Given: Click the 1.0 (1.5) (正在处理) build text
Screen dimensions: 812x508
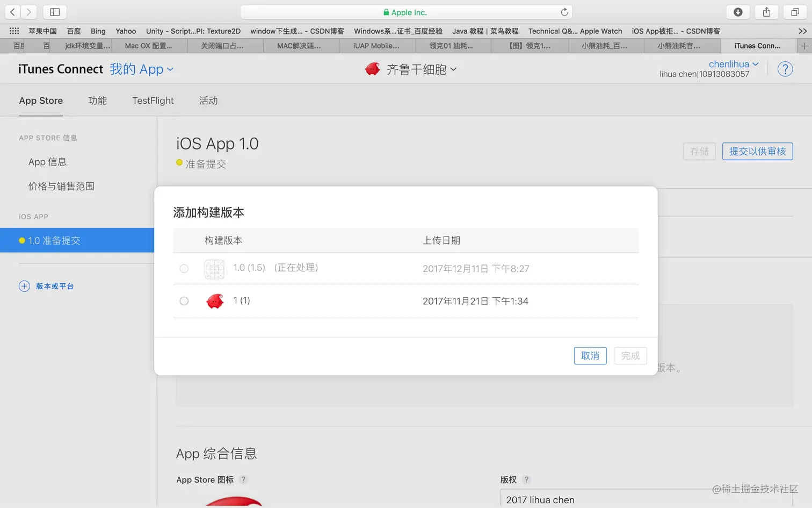Looking at the screenshot, I should click(x=275, y=268).
